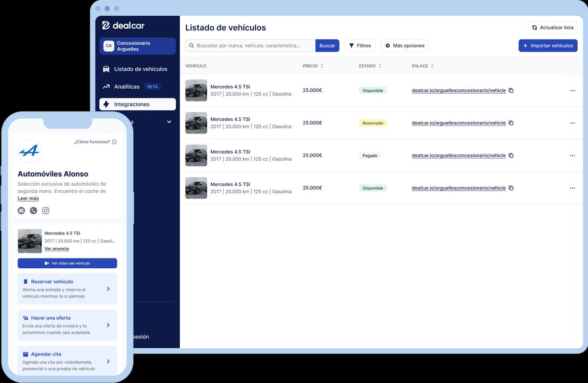588x383 pixels.
Task: Click the 25.000€ price in the first row
Action: click(x=313, y=90)
